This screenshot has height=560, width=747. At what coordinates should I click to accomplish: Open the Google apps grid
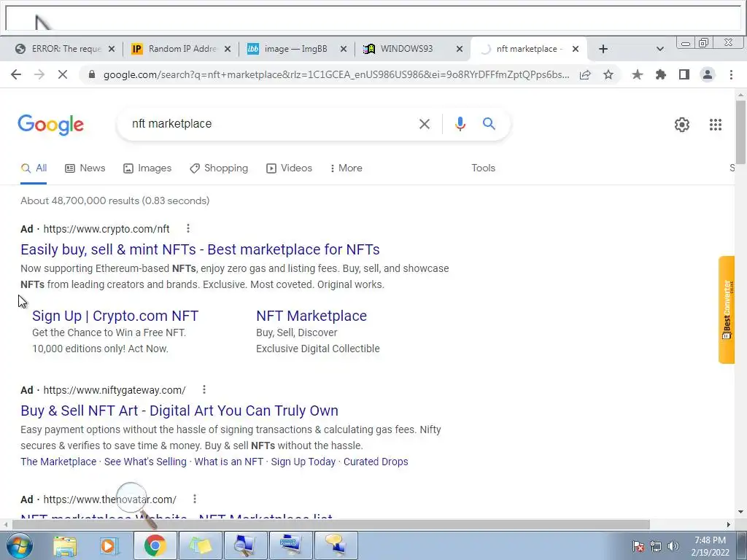click(716, 124)
